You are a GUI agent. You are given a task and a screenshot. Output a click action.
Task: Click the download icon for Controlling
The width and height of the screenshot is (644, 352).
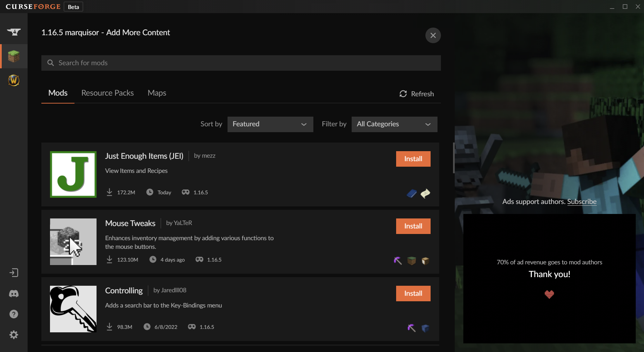click(x=109, y=327)
